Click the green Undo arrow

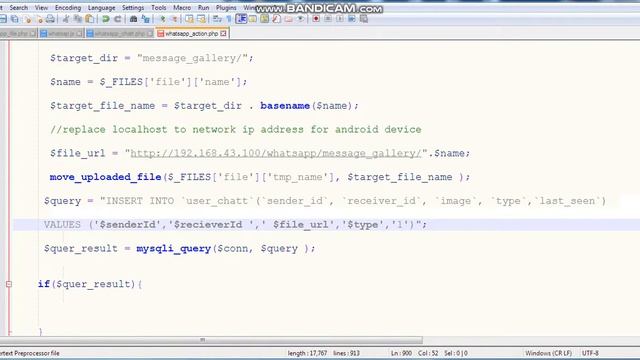pyautogui.click(x=106, y=19)
